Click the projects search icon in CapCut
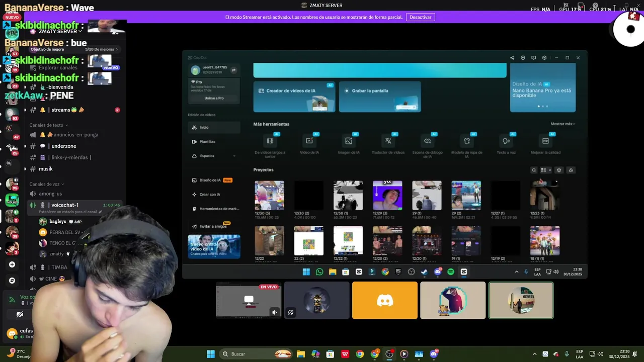This screenshot has height=362, width=644. tap(534, 170)
